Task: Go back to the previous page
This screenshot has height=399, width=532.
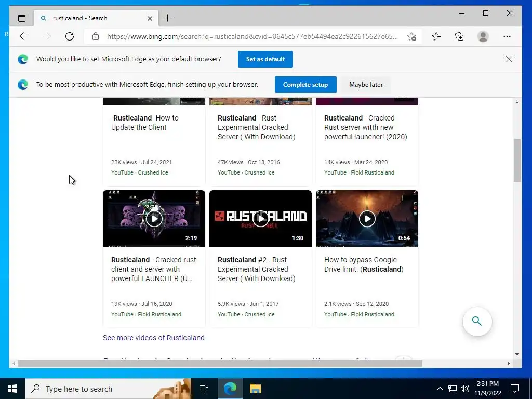Action: 24,36
